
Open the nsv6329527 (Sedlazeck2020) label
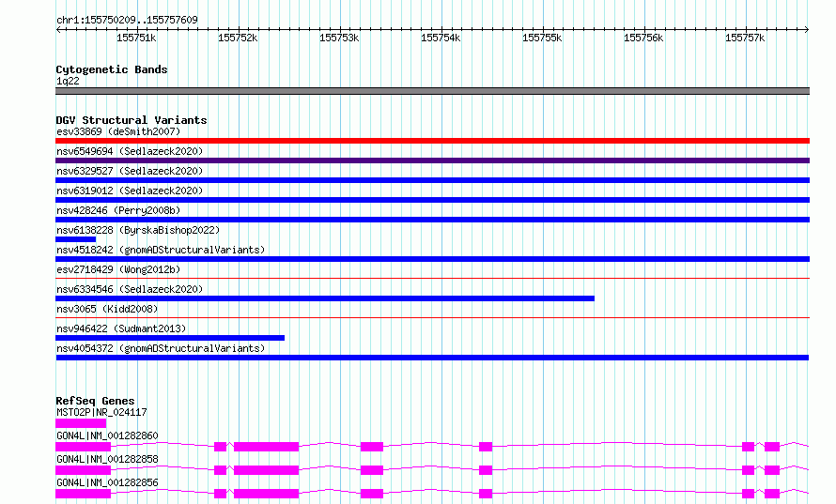tap(130, 171)
